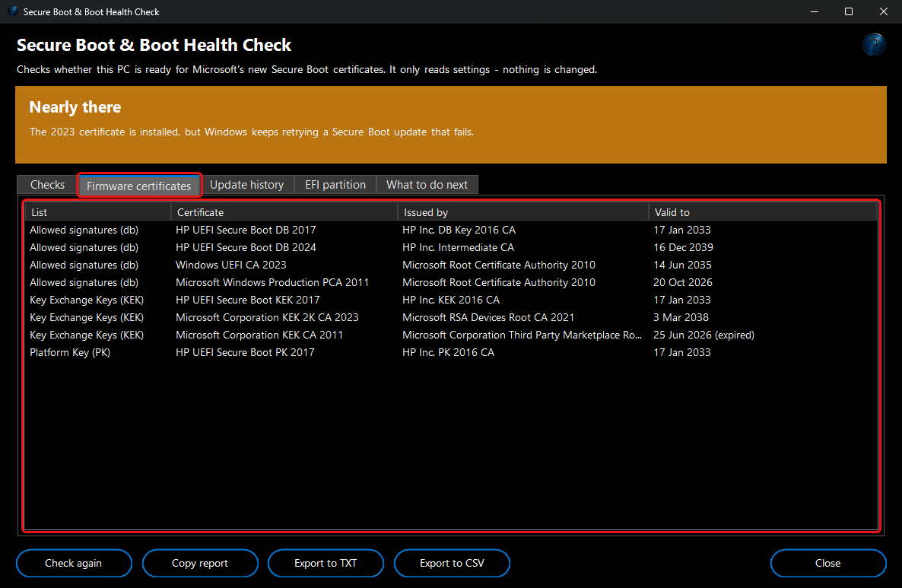
Task: Select the HP UEFI Secure Boot KEK 2017 row
Action: [x=451, y=300]
